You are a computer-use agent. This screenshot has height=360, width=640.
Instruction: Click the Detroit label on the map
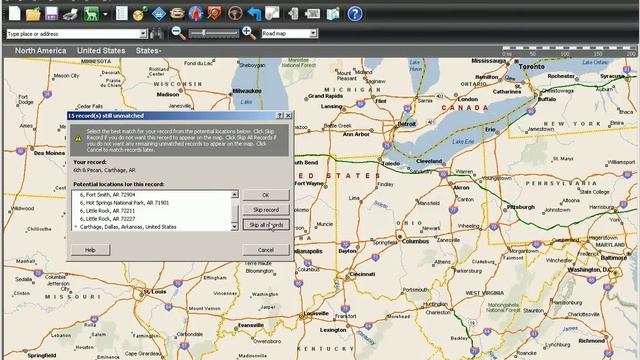pyautogui.click(x=407, y=124)
